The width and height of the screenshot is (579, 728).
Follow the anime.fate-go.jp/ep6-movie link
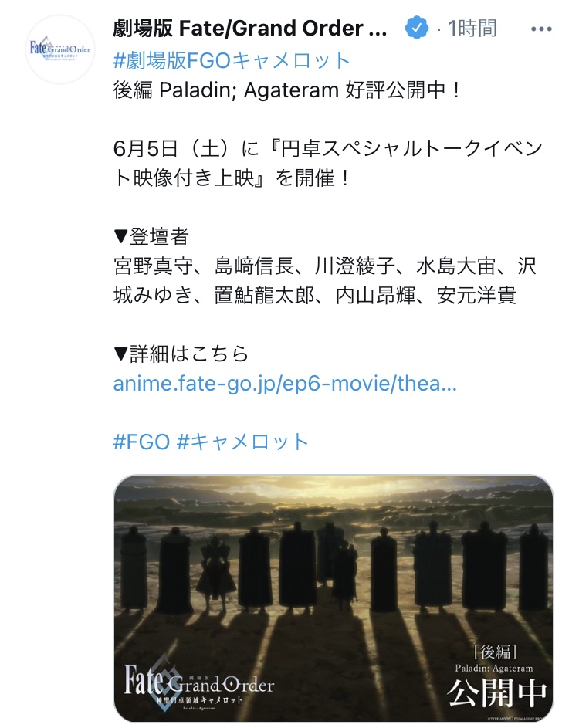(x=285, y=384)
